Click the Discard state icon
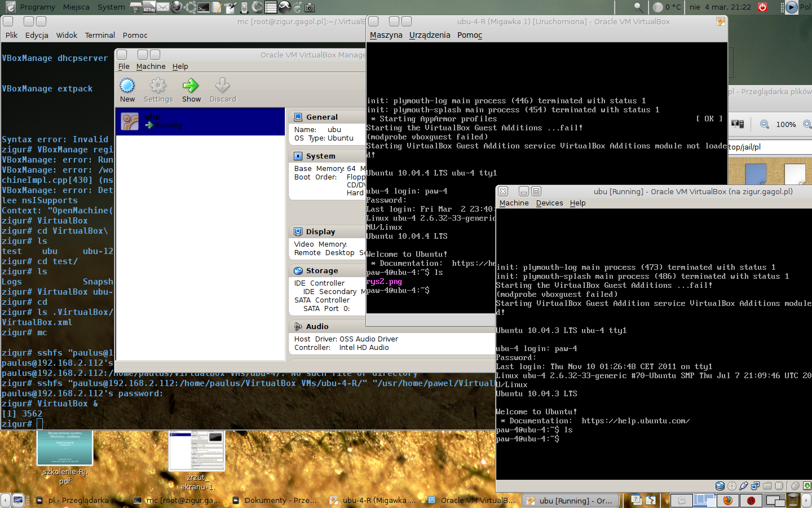This screenshot has height=508, width=812. [x=222, y=86]
